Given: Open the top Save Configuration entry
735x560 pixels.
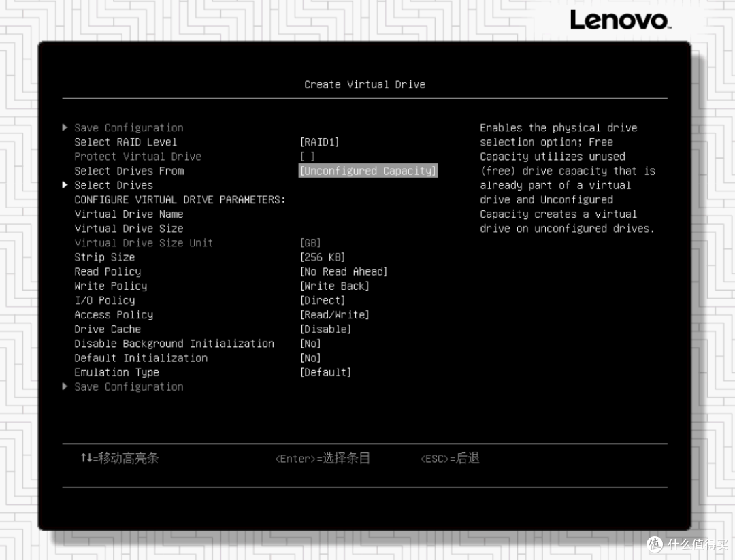Looking at the screenshot, I should [x=129, y=128].
